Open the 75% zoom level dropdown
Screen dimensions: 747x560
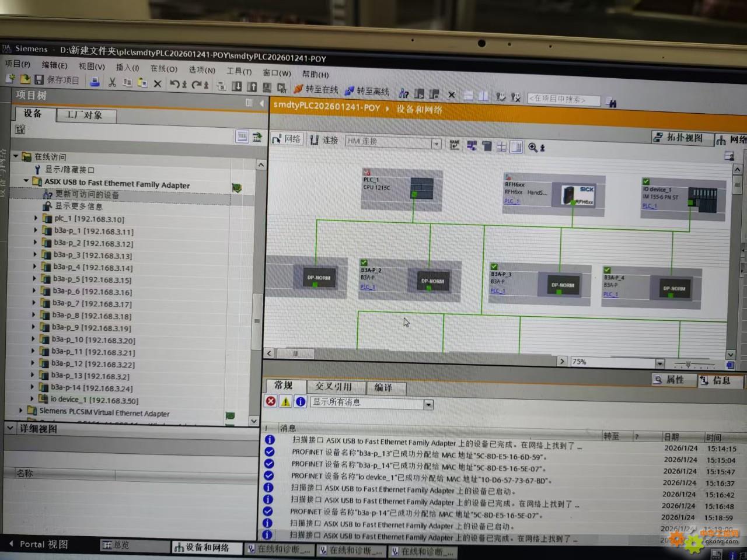click(659, 363)
